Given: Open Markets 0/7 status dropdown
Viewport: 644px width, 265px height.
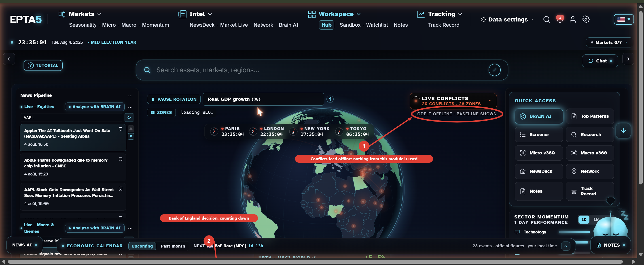Looking at the screenshot, I should click(x=609, y=43).
